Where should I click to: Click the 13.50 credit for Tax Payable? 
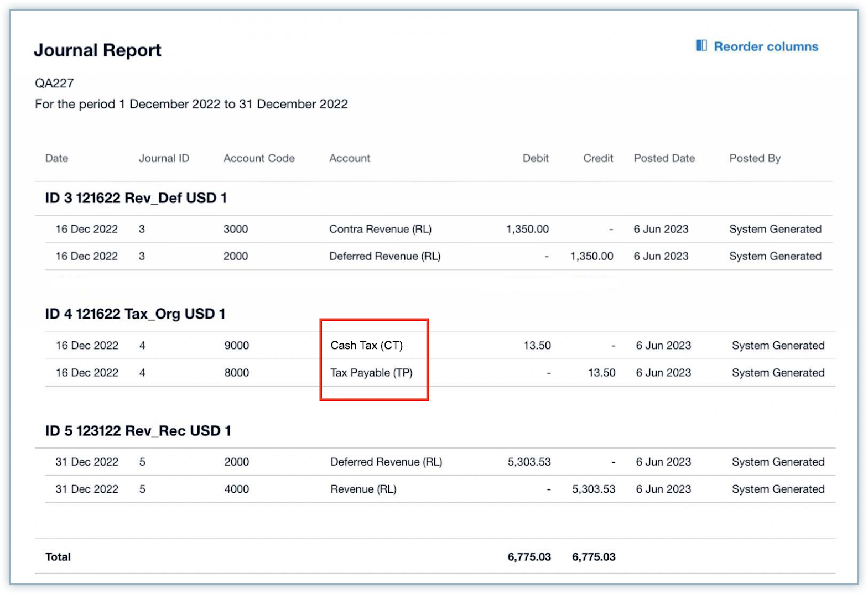[601, 373]
